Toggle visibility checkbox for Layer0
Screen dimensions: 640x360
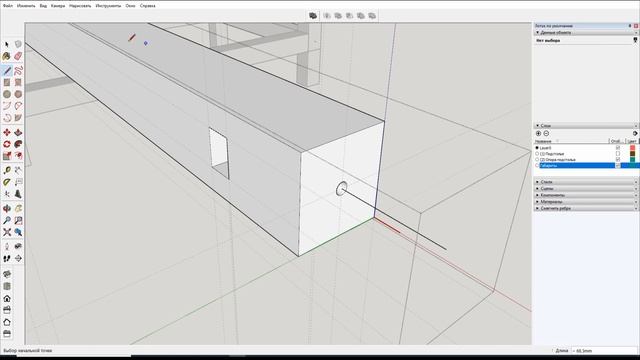pos(618,148)
